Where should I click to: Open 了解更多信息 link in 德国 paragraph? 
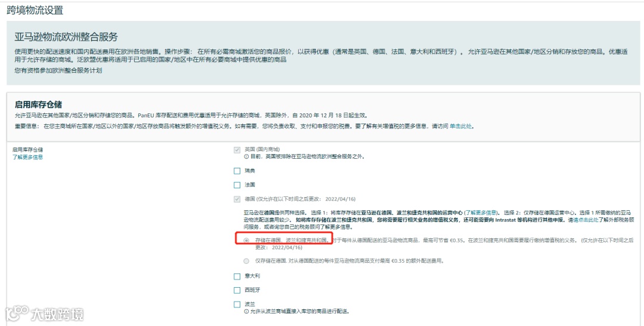click(x=481, y=213)
